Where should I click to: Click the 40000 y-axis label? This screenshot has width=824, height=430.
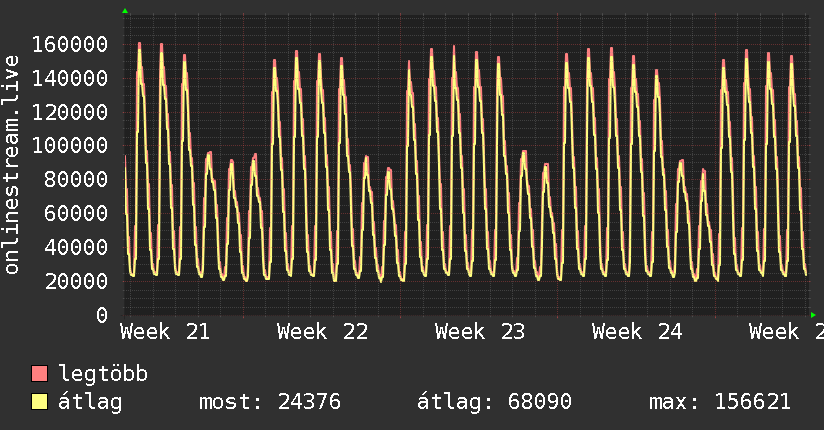pyautogui.click(x=76, y=247)
